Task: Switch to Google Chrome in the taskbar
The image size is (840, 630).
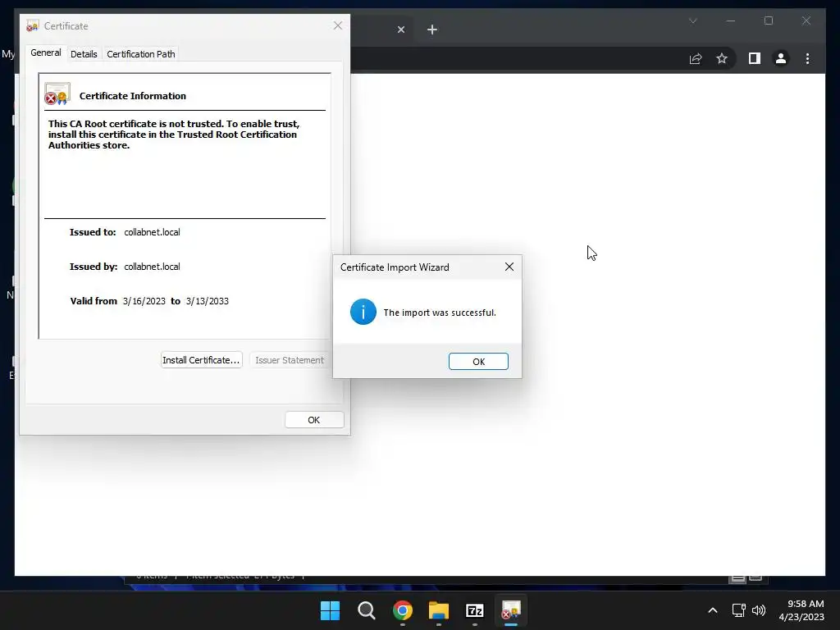Action: pos(403,610)
